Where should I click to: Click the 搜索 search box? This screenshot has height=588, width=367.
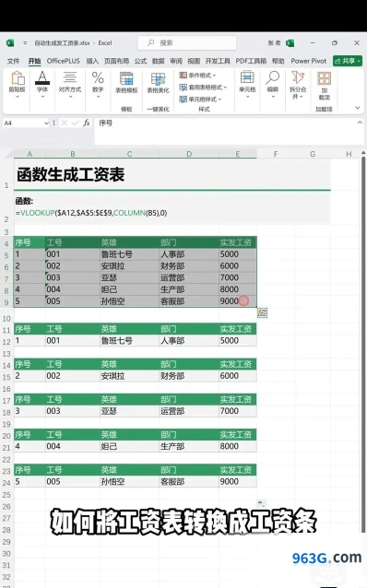pyautogui.click(x=187, y=42)
